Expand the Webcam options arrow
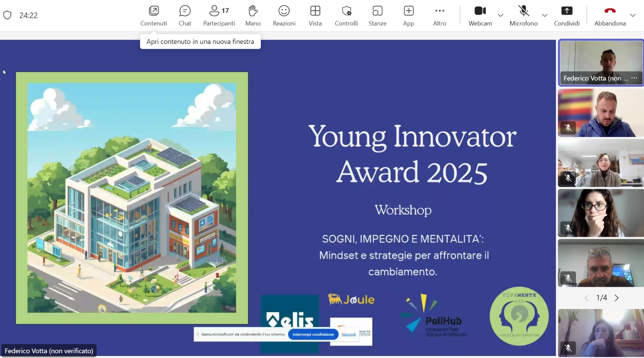This screenshot has width=644, height=358. [500, 15]
